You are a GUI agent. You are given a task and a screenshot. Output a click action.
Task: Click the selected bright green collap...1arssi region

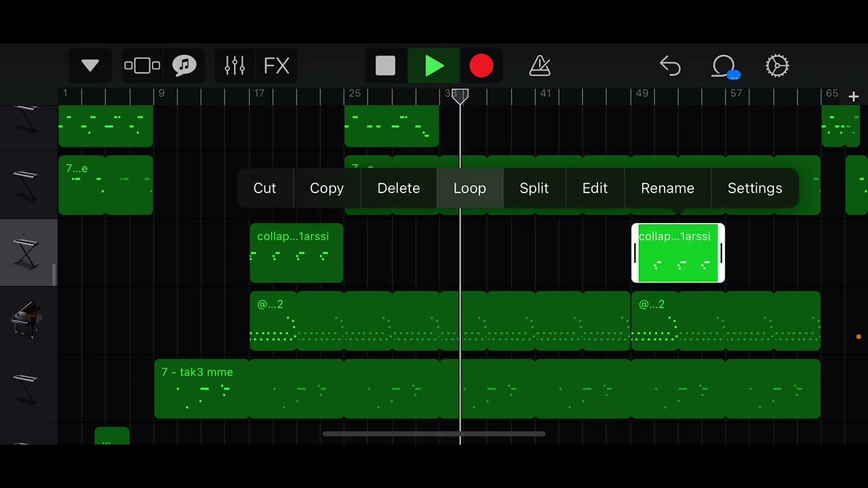[678, 252]
